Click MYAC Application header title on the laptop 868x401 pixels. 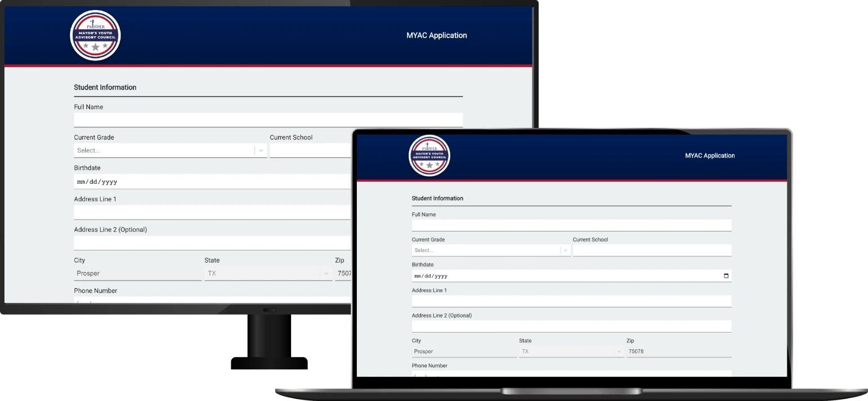[709, 155]
